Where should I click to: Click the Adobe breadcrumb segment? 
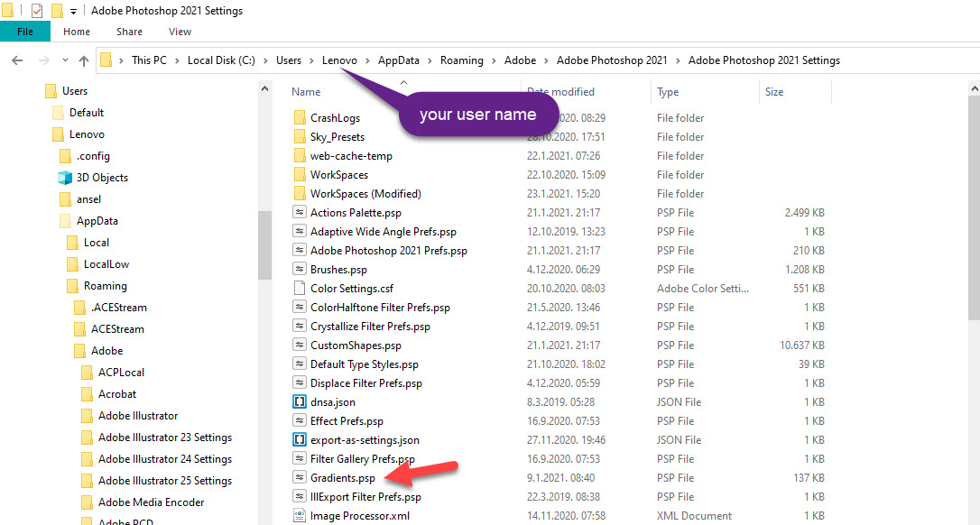tap(520, 60)
